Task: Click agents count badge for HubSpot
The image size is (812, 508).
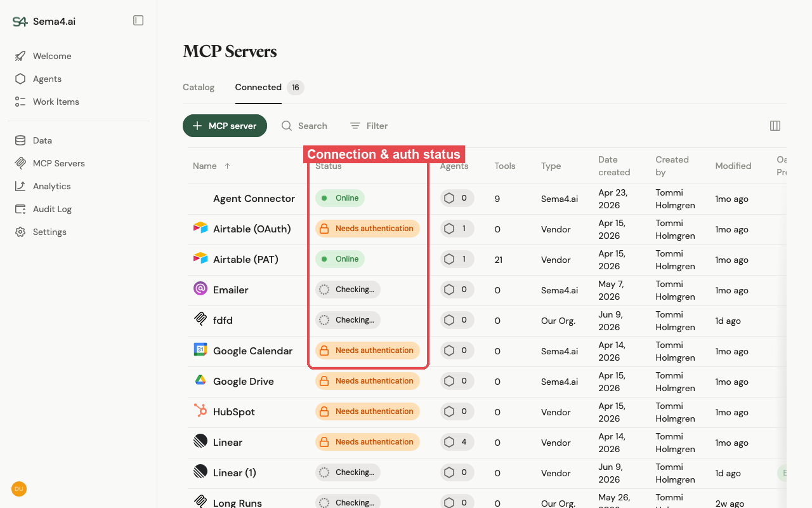Action: (457, 411)
